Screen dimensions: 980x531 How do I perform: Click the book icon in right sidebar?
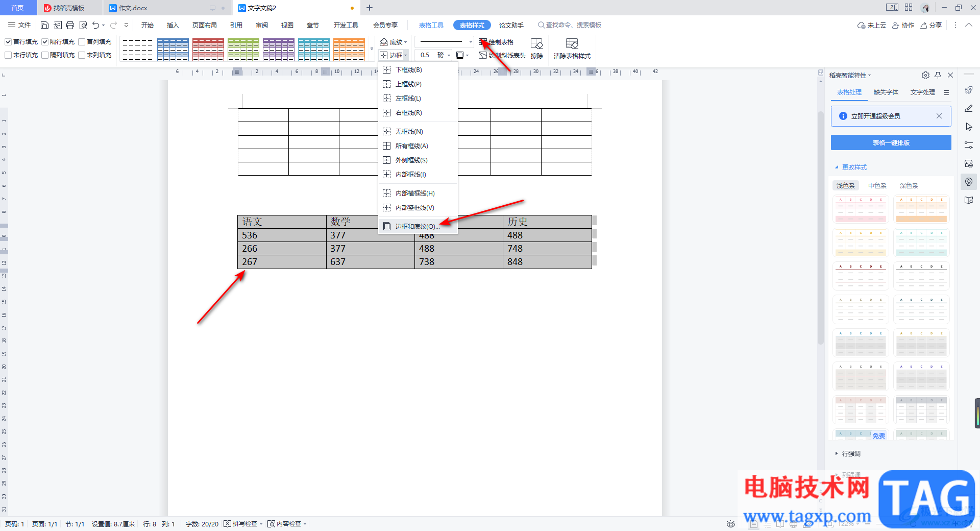969,200
